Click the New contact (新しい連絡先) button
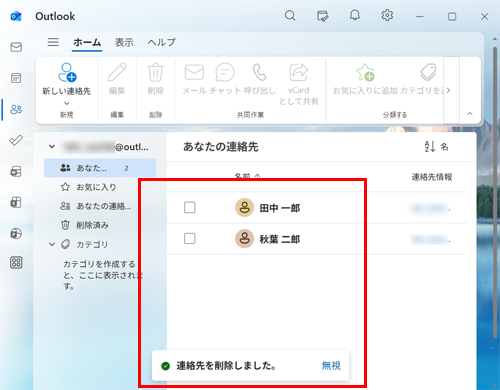The image size is (500, 390). (66, 79)
